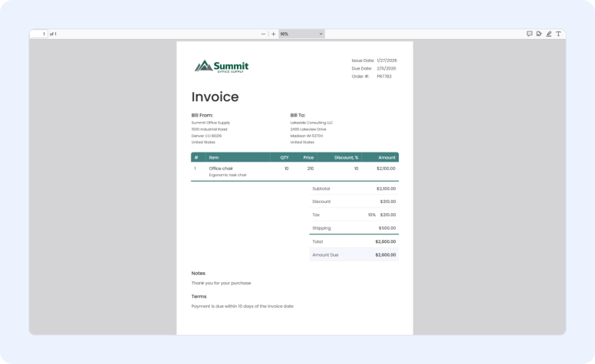Select the Office chair line item
Screen dimensions: 595x364
tap(221, 169)
